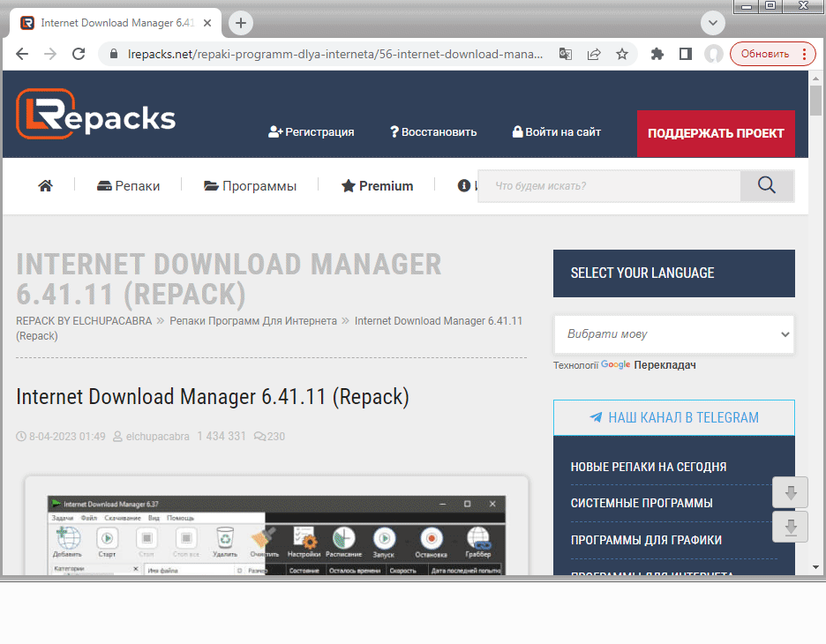Click the 230 comments count
Viewport: 826px width, 644px height.
click(270, 437)
